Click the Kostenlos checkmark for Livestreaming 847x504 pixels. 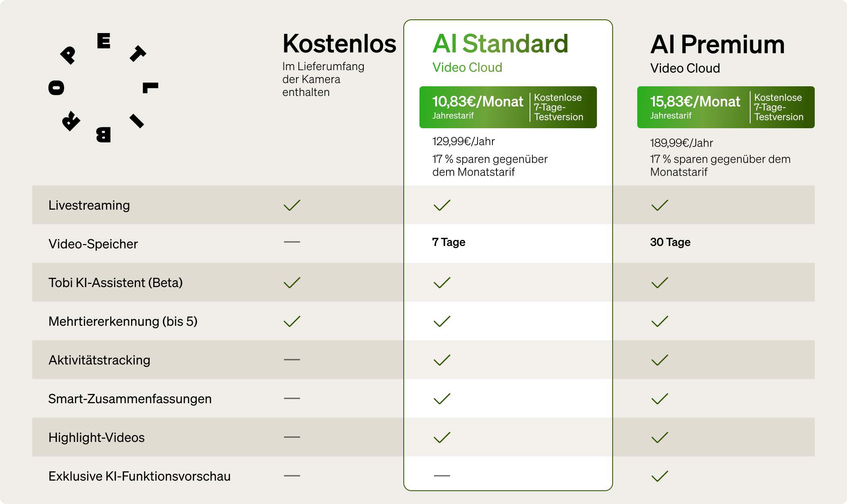click(x=292, y=205)
